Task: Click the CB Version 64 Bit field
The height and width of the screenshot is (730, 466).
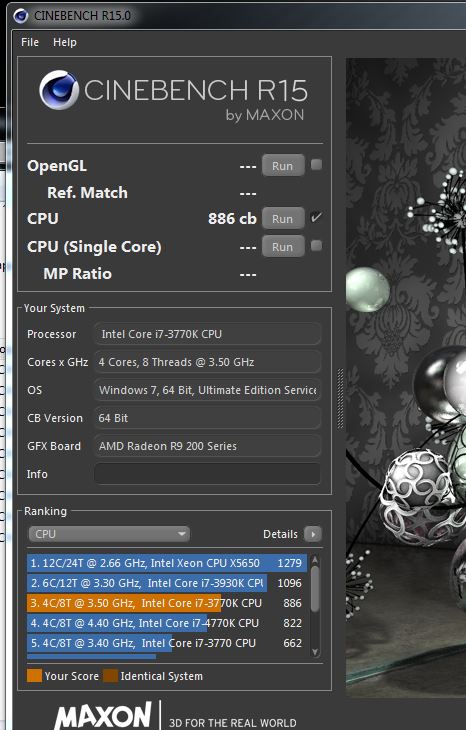Action: 208,418
